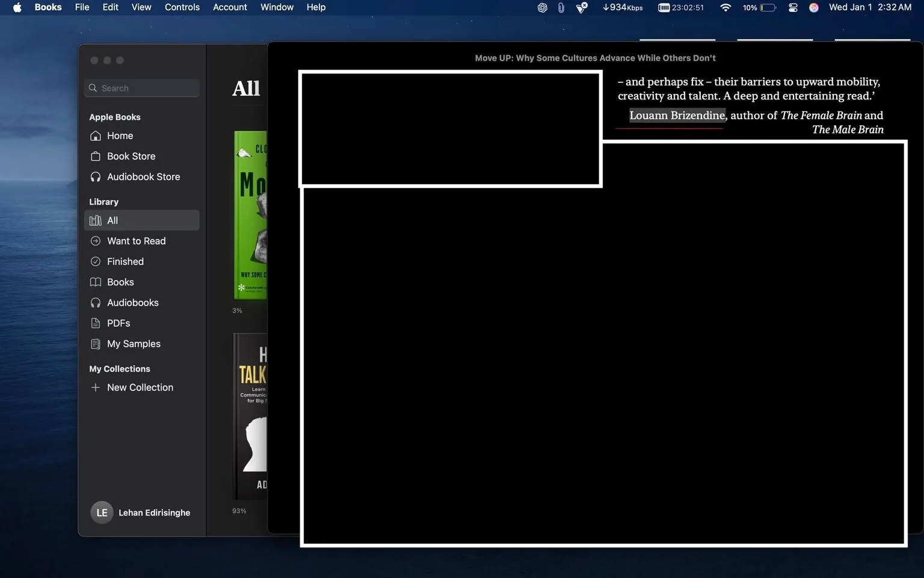Select the Want to Read icon
This screenshot has width=924, height=578.
click(x=95, y=241)
